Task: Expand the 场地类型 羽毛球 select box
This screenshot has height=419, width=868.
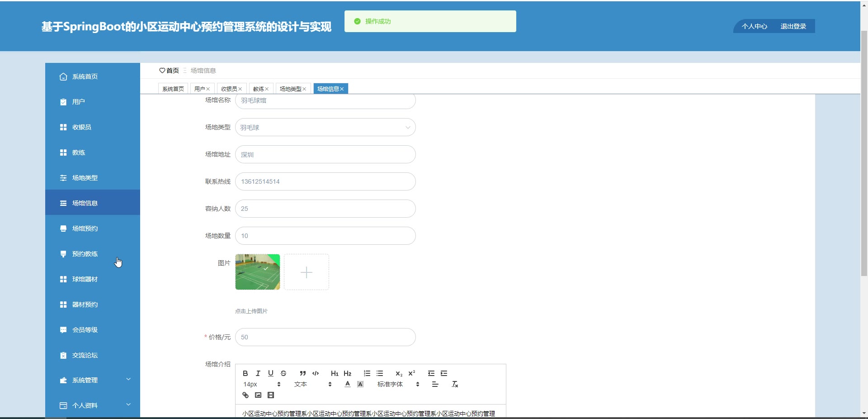Action: (325, 127)
